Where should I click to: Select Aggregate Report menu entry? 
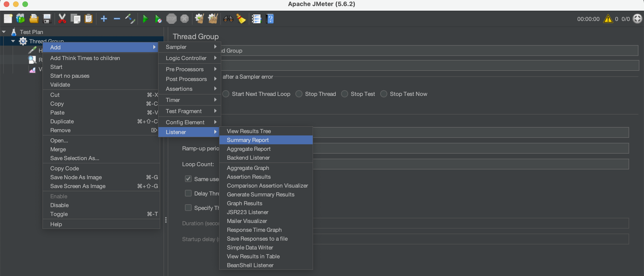[x=249, y=149]
